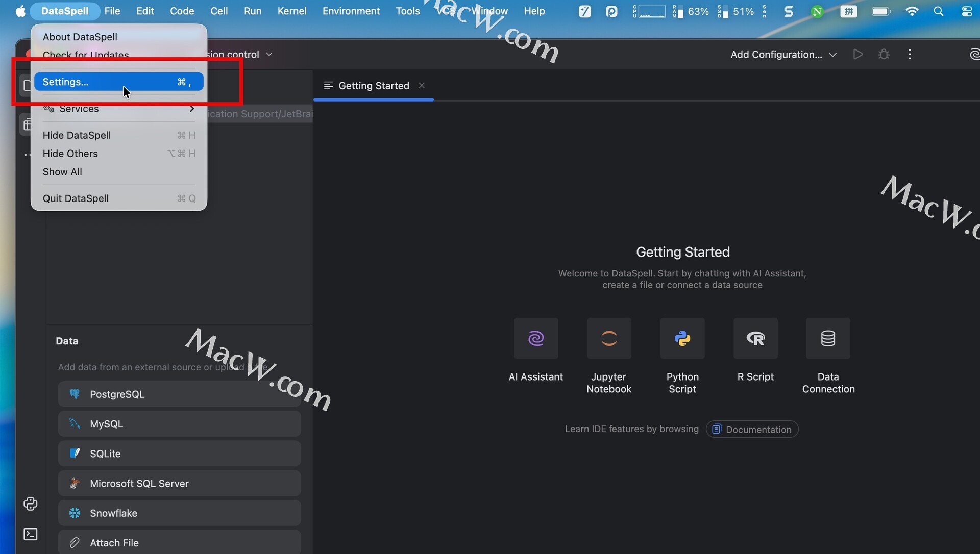
Task: Create a Jupyter Notebook from tile
Action: (x=608, y=338)
